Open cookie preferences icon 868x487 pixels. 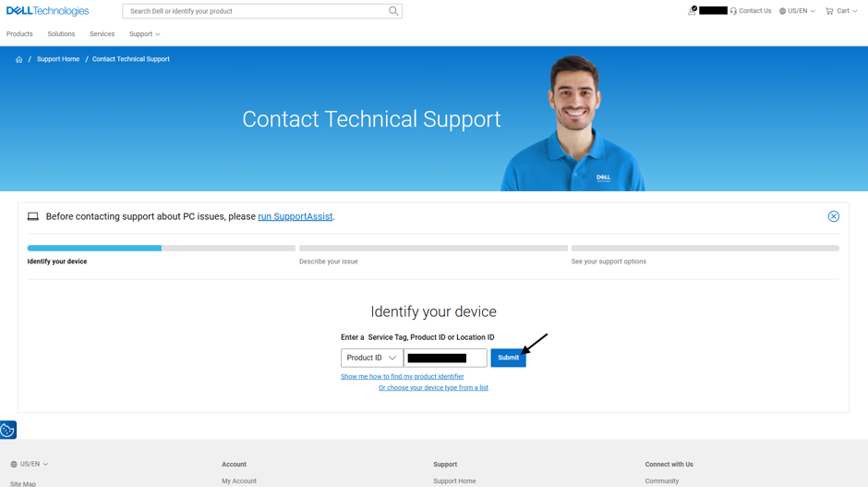point(8,430)
